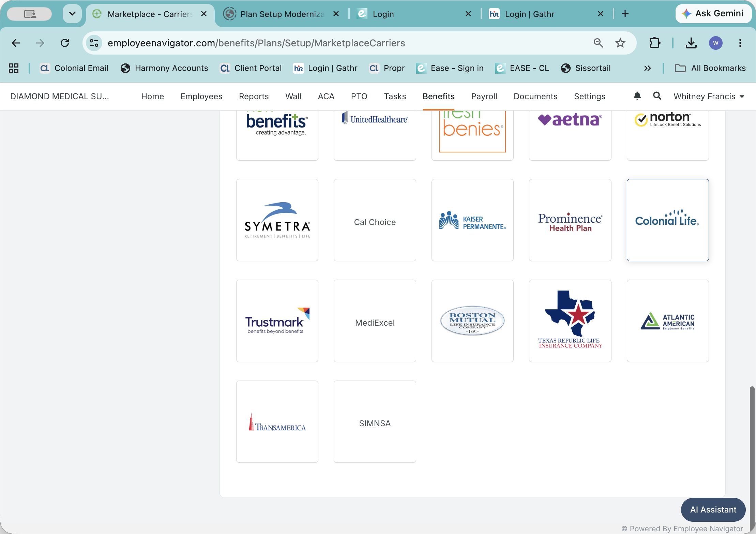
Task: Open the ACA menu item
Action: point(326,97)
